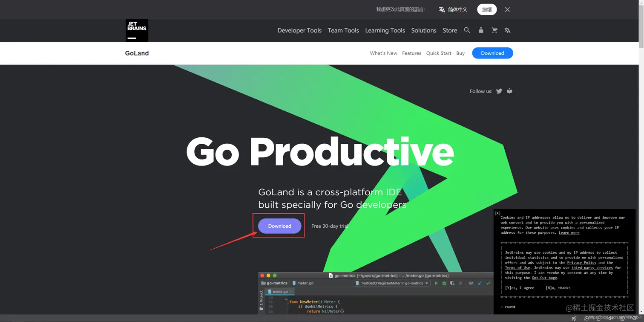Image resolution: width=644 pixels, height=322 pixels.
Task: Open the Opt-Out page link
Action: pyautogui.click(x=544, y=278)
